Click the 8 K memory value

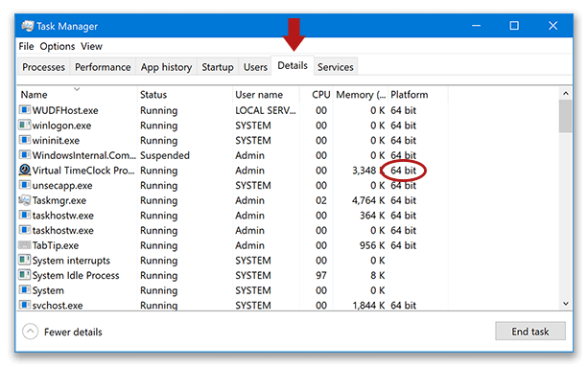pyautogui.click(x=378, y=275)
